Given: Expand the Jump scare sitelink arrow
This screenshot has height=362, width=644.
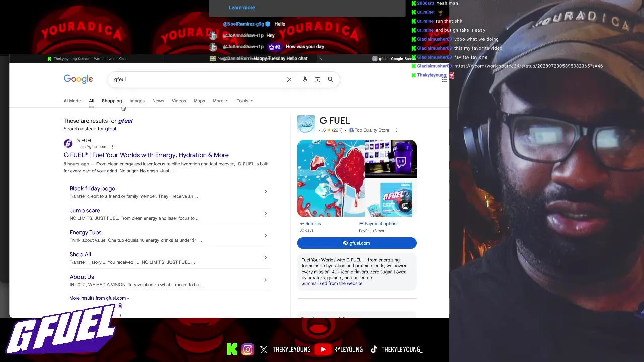Looking at the screenshot, I should [x=266, y=214].
